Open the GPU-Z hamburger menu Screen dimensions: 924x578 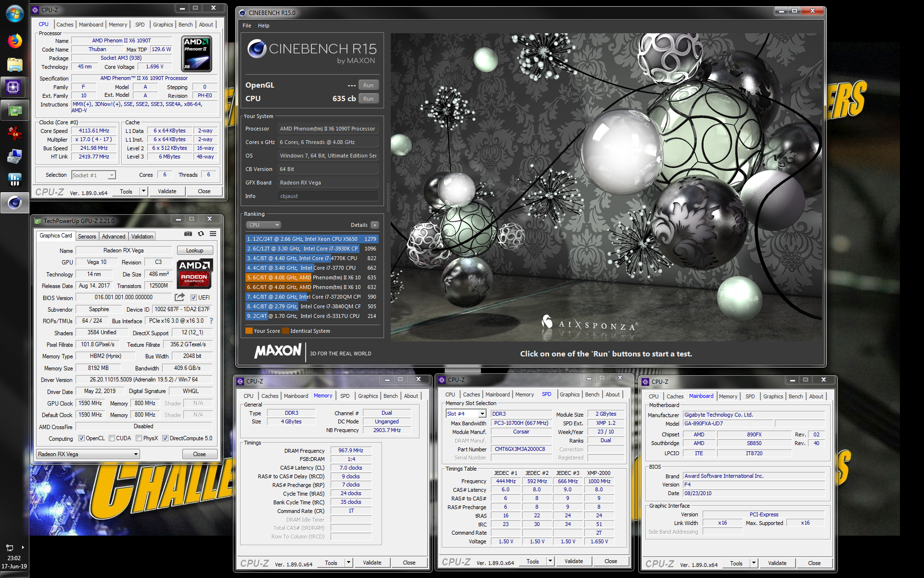(213, 234)
